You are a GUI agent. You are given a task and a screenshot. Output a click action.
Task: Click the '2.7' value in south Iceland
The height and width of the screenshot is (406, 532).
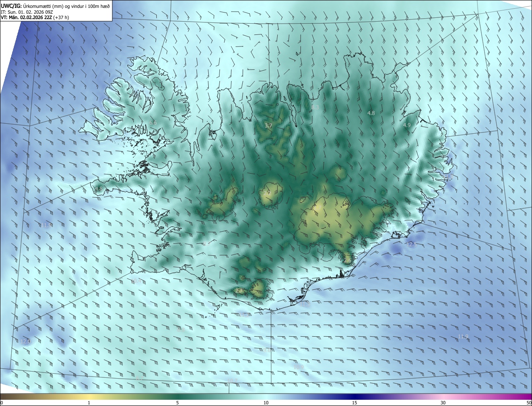click(239, 291)
